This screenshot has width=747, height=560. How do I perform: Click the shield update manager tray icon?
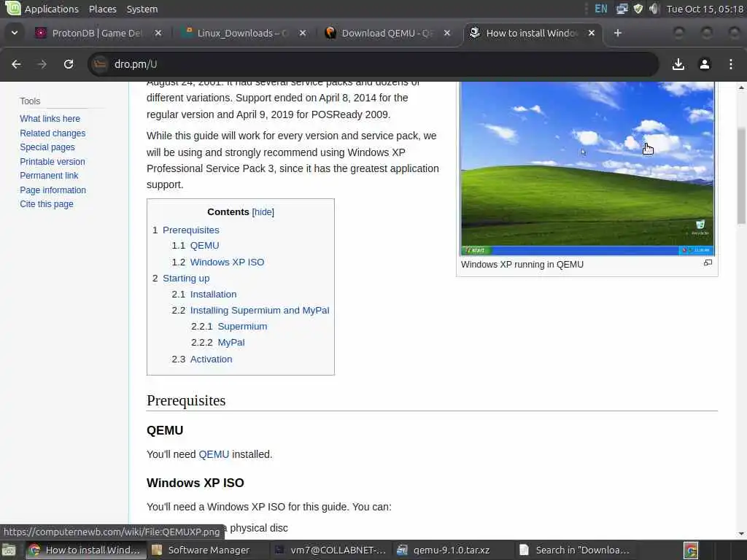coord(638,9)
